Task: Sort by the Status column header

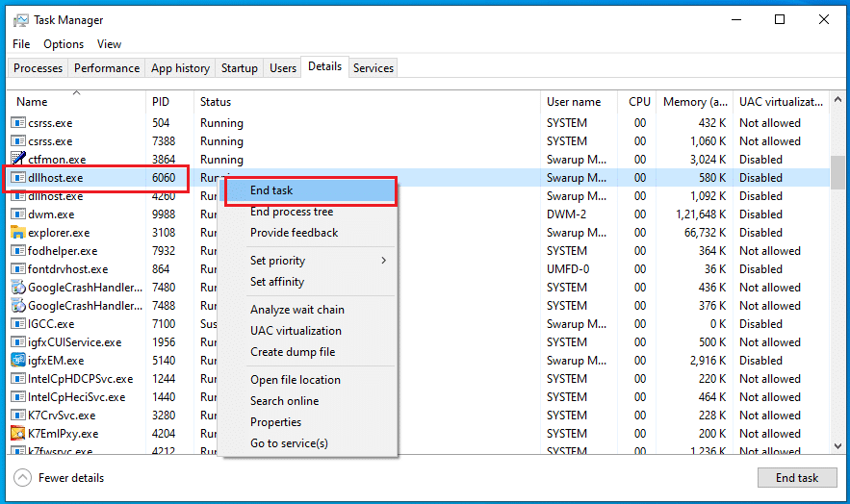Action: 367,102
